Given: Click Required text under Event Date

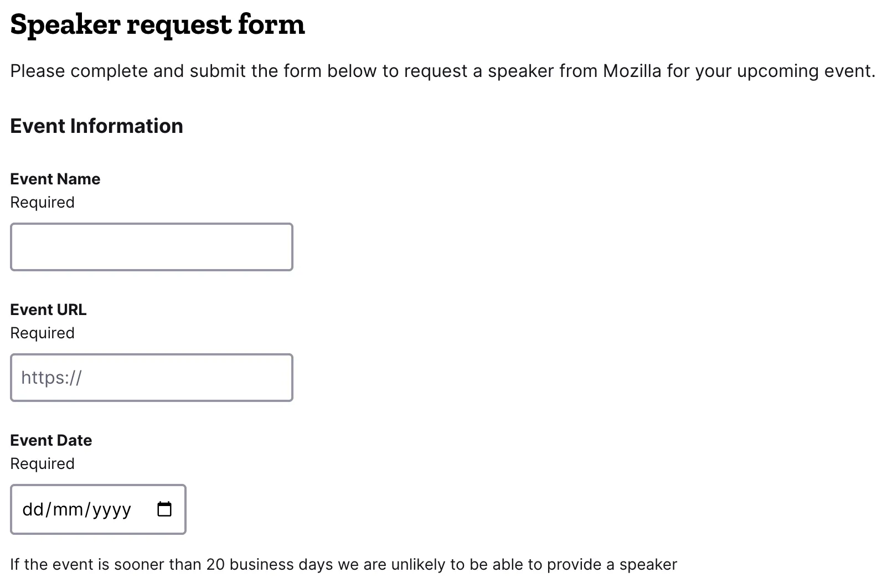Looking at the screenshot, I should (42, 463).
